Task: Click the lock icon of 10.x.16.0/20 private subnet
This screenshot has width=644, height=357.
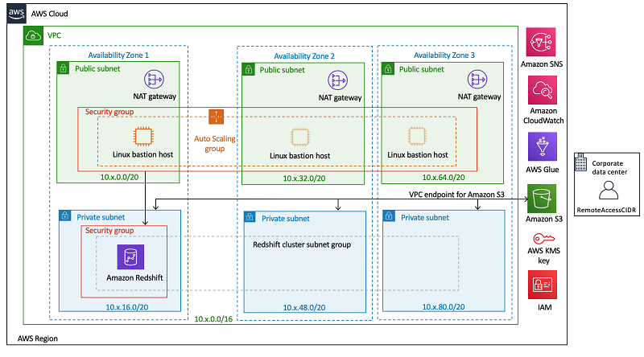Action: point(65,215)
